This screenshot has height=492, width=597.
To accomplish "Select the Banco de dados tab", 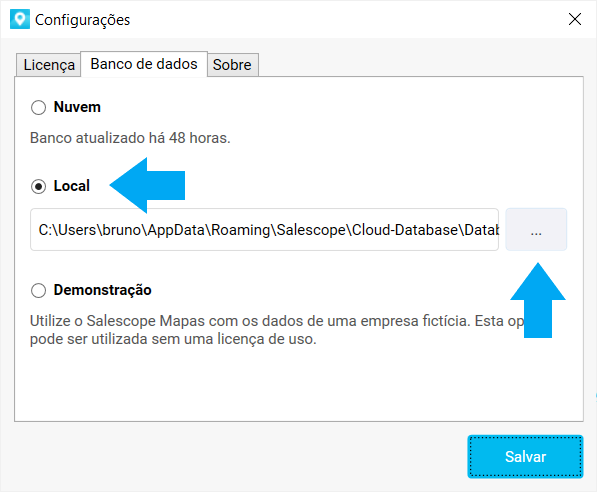I will pyautogui.click(x=144, y=64).
